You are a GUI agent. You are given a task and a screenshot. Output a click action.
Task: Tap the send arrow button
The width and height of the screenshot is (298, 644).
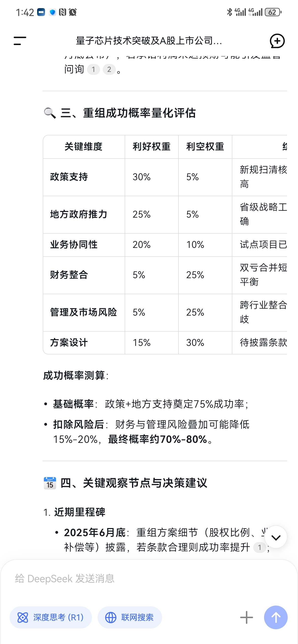point(276,617)
